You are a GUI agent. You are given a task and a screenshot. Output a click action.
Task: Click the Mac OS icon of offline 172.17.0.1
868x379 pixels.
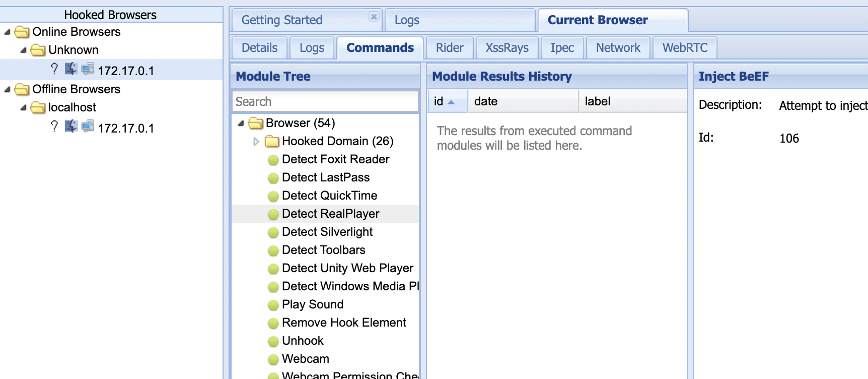71,127
